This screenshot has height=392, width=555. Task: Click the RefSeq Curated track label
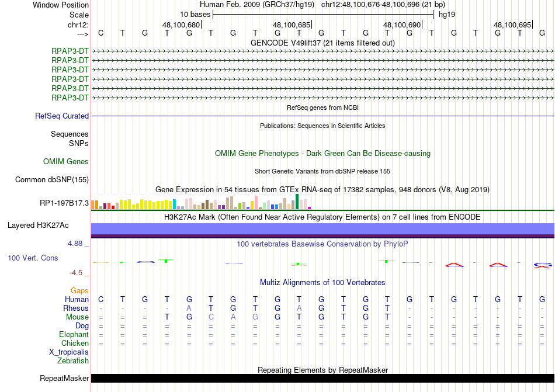(x=62, y=116)
